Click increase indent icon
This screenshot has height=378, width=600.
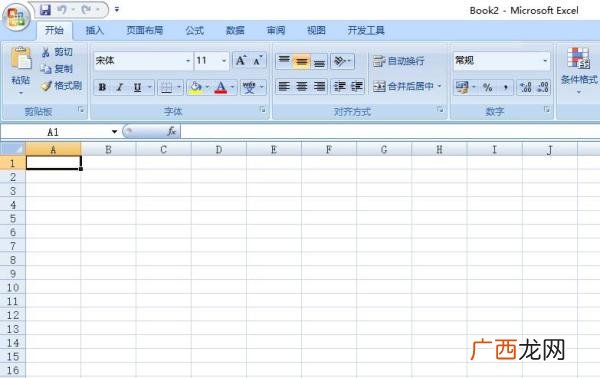357,86
